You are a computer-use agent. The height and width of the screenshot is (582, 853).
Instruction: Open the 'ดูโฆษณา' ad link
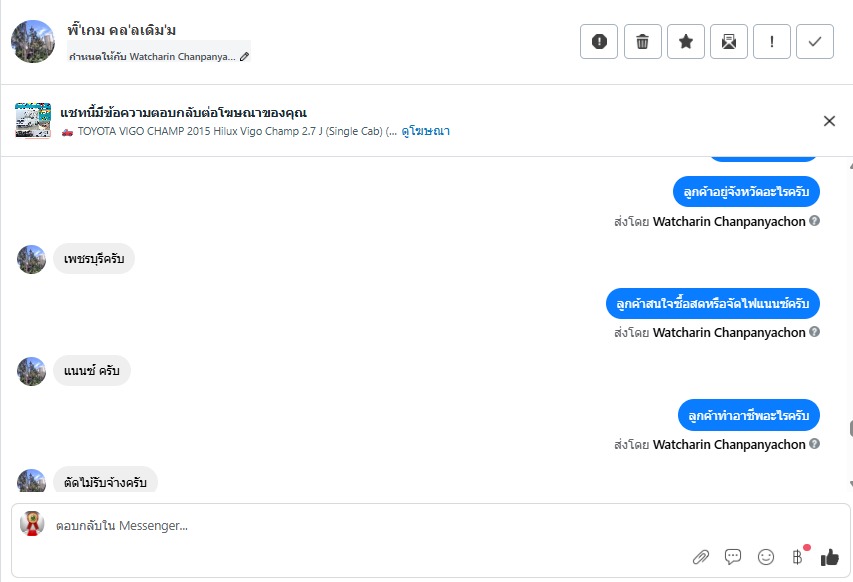426,131
